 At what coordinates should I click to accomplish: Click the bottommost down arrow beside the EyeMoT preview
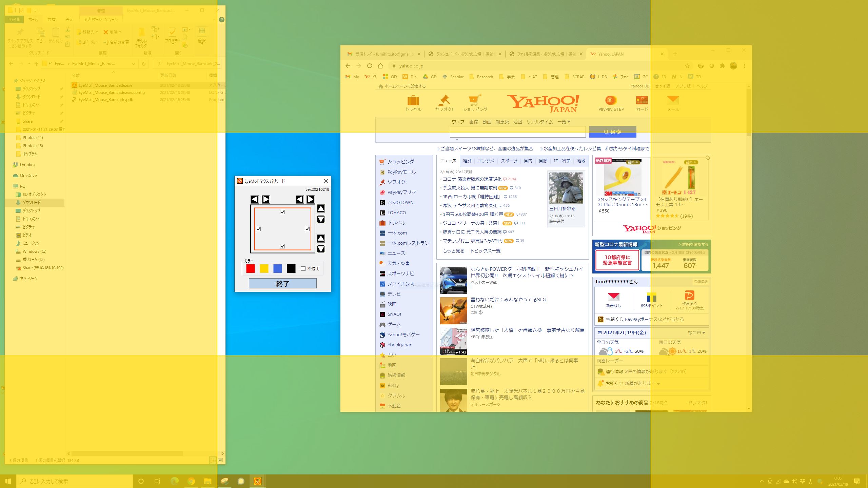[321, 249]
